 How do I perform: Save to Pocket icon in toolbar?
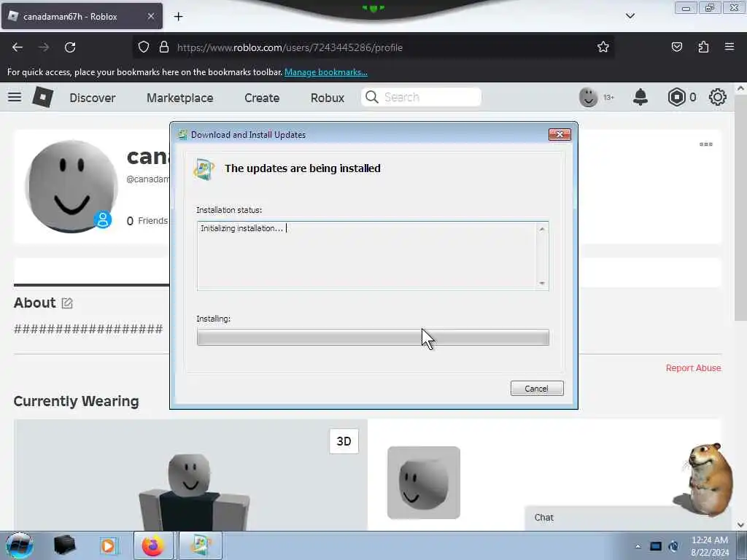point(676,47)
